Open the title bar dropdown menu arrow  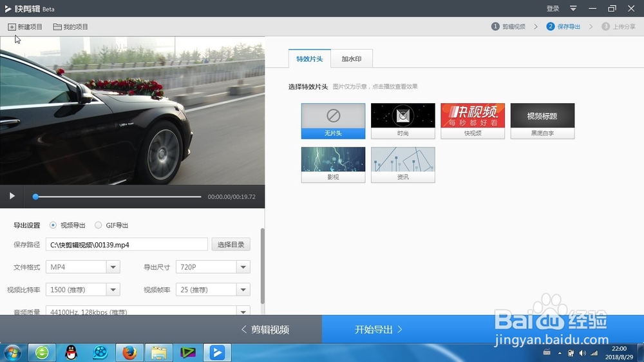573,8
